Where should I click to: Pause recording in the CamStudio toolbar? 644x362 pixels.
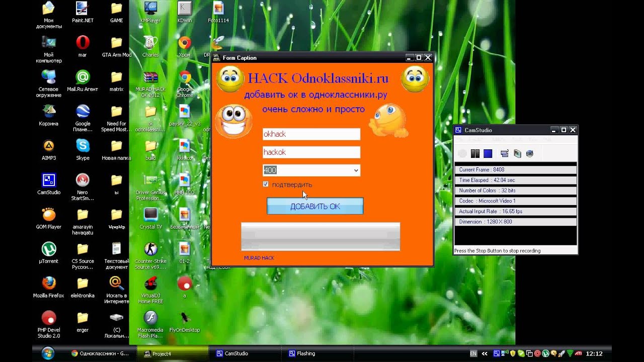[475, 153]
